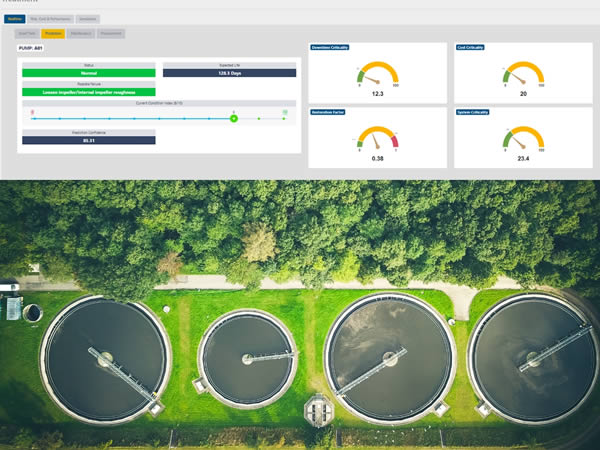This screenshot has height=450, width=600.
Task: Click the Cost Criticality label
Action: pos(470,47)
